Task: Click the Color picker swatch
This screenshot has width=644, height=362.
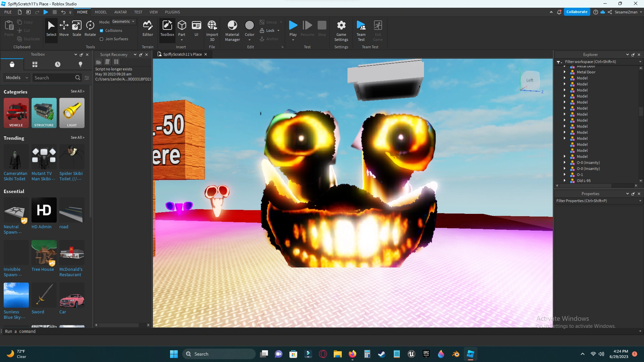Action: click(x=249, y=25)
